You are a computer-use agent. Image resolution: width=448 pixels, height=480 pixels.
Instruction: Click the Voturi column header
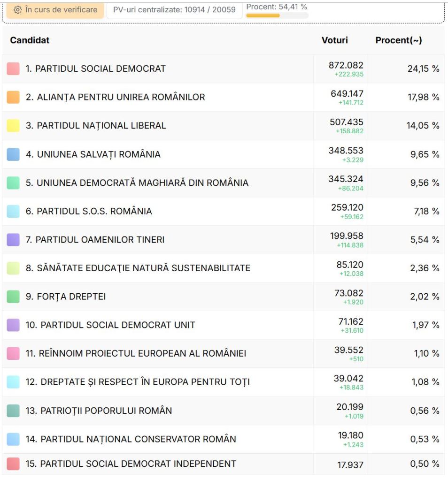334,40
